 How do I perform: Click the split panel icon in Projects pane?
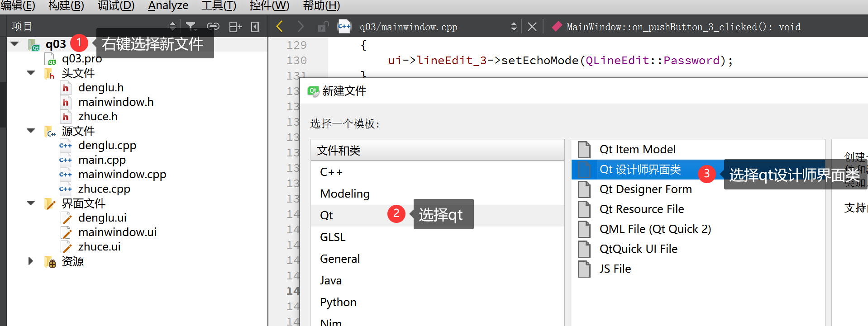click(235, 27)
